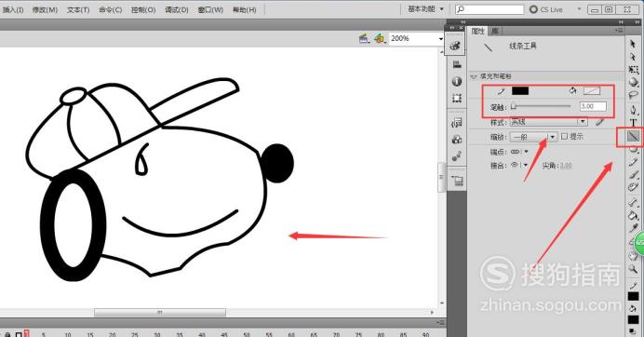
Task: Open the Project panel icon
Action: [x=457, y=181]
